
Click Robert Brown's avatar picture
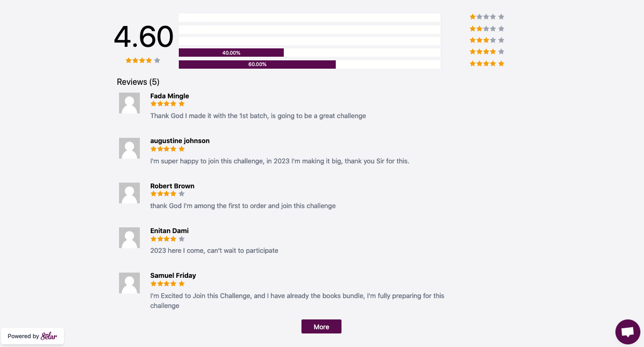[129, 193]
